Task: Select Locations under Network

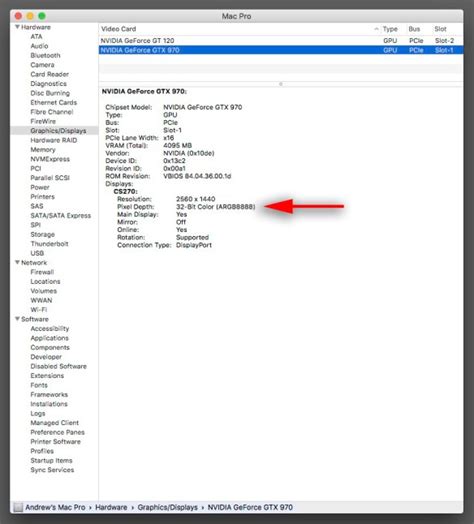Action: (x=45, y=281)
